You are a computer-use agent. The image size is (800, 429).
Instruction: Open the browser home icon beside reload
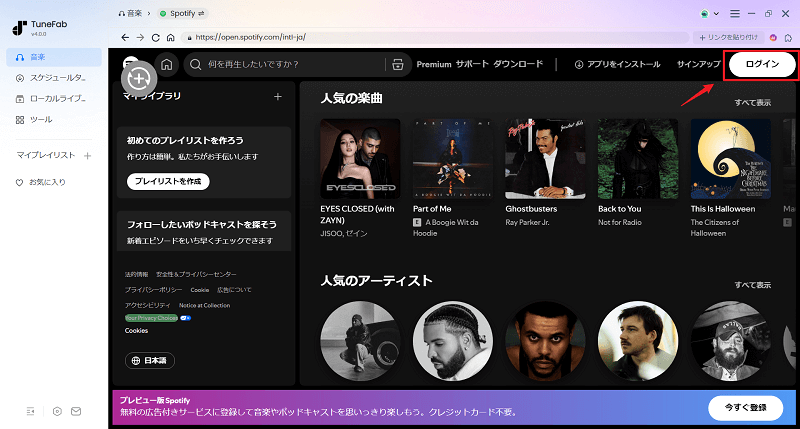coord(170,37)
